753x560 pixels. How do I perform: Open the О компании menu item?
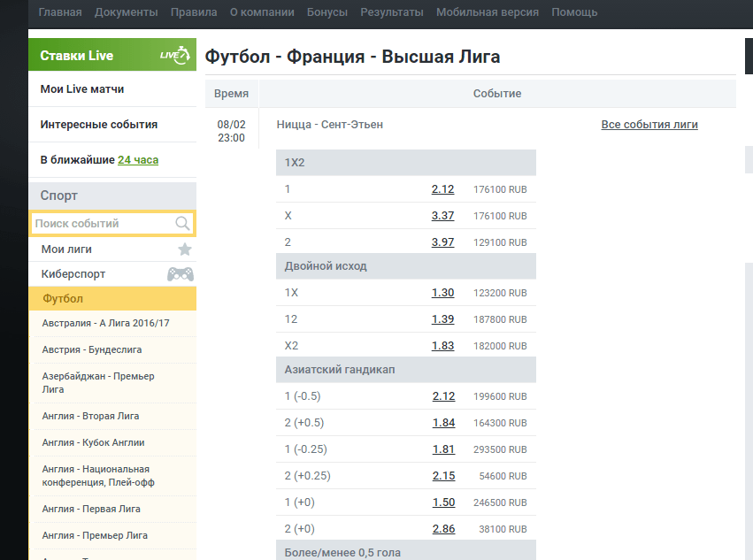click(262, 12)
